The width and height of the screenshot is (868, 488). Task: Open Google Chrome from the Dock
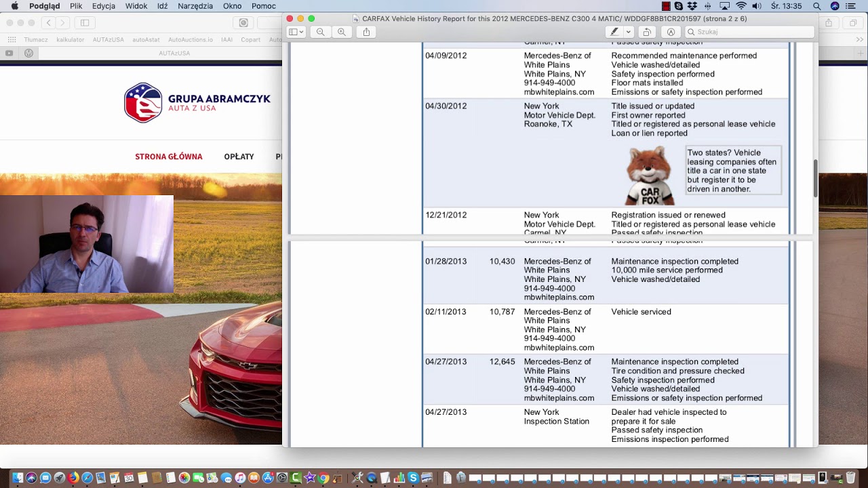tap(323, 478)
